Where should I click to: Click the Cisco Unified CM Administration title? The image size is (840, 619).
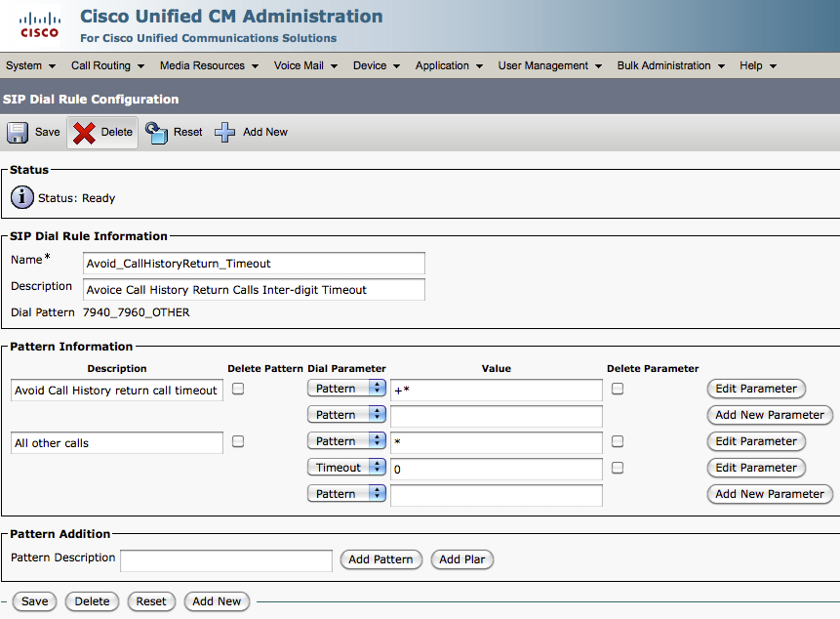pos(231,16)
